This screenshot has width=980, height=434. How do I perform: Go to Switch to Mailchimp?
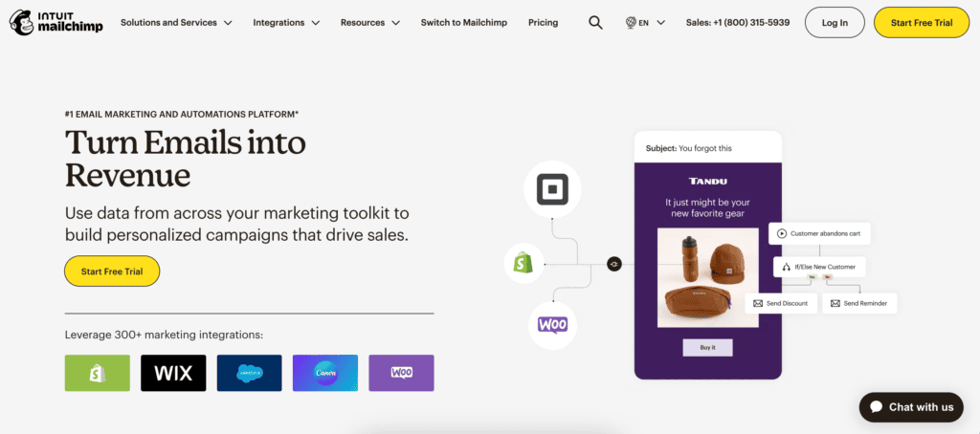pos(464,23)
